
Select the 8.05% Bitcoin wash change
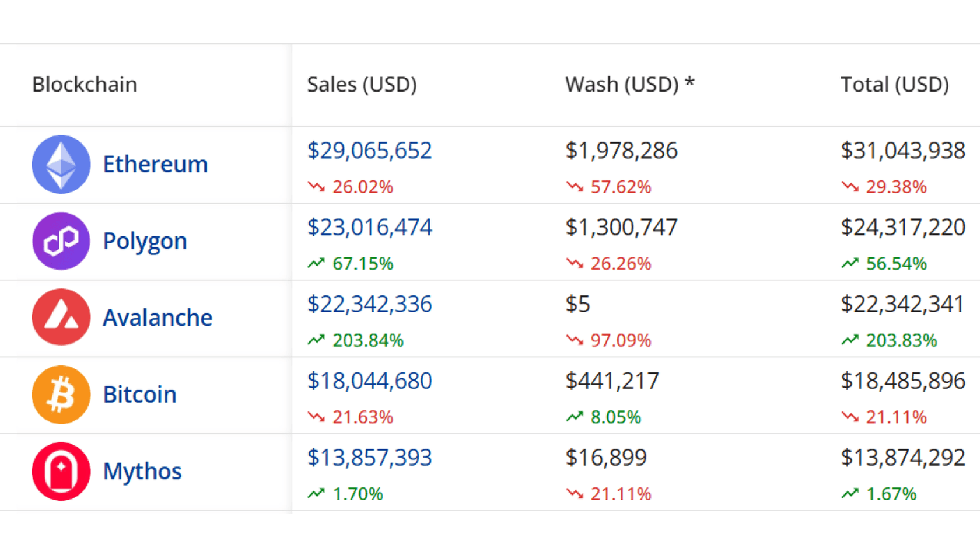click(615, 417)
